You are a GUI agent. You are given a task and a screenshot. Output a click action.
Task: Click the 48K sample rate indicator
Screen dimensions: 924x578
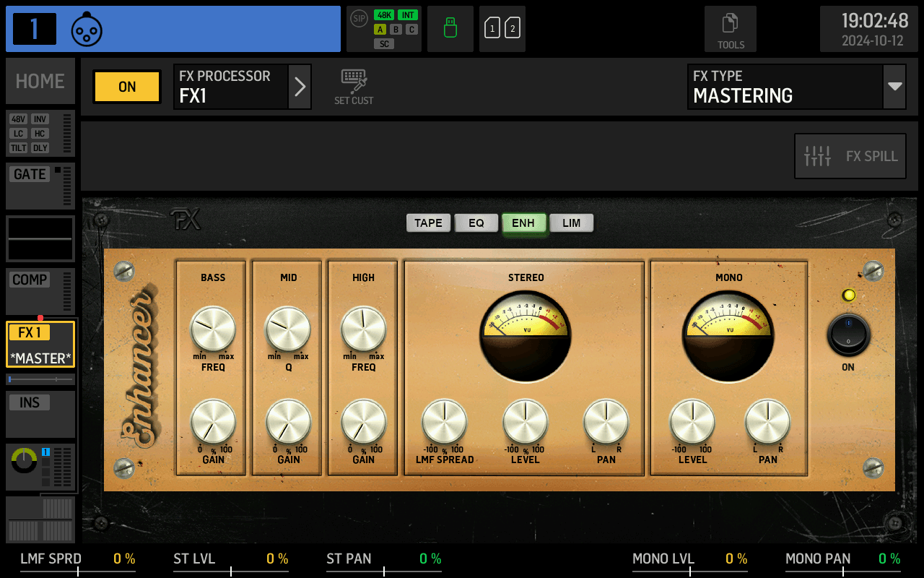coord(384,15)
